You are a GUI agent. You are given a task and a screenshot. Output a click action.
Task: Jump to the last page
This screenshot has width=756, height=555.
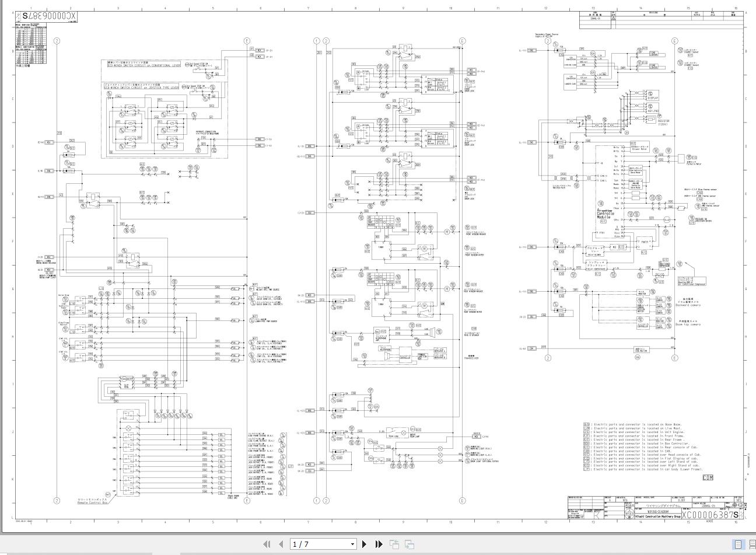[379, 544]
